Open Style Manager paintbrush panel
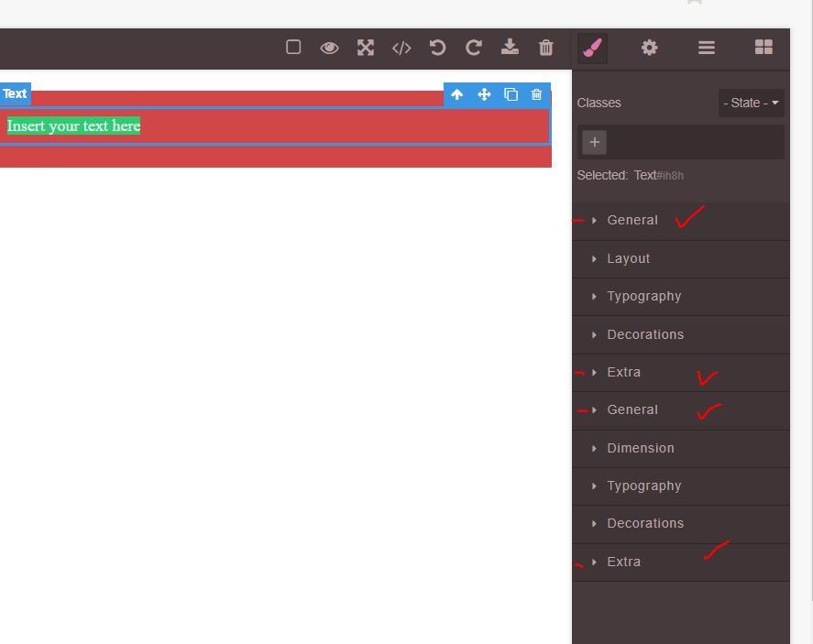 coord(592,48)
